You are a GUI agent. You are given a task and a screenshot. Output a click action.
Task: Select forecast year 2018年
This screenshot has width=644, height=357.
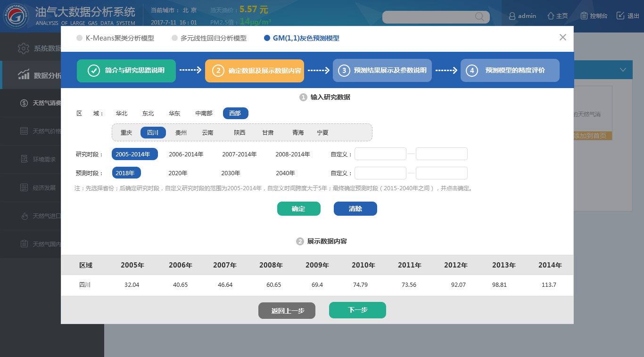[126, 173]
